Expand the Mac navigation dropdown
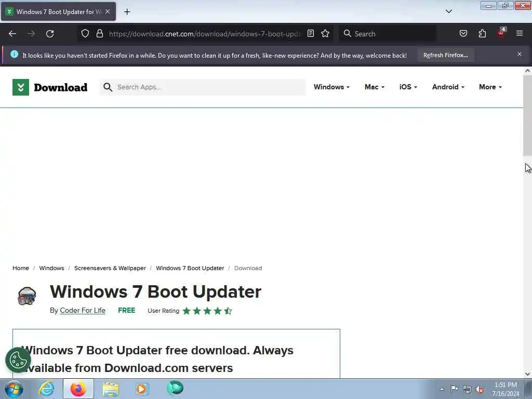Screen dimensions: 532x399 pyautogui.click(x=375, y=87)
